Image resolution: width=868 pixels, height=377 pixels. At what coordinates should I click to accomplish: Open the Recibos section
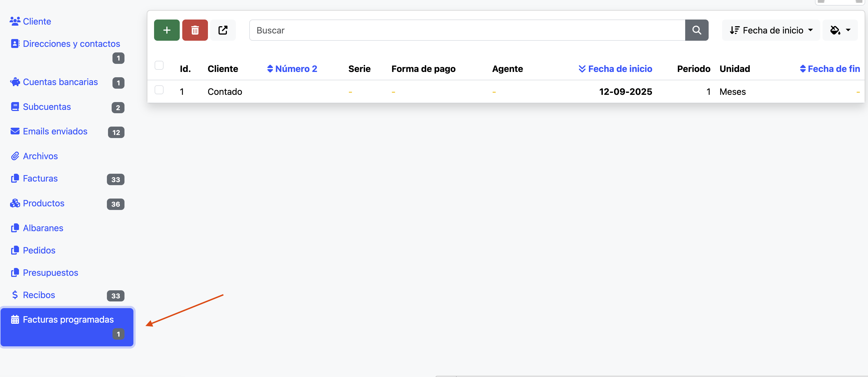click(x=39, y=295)
